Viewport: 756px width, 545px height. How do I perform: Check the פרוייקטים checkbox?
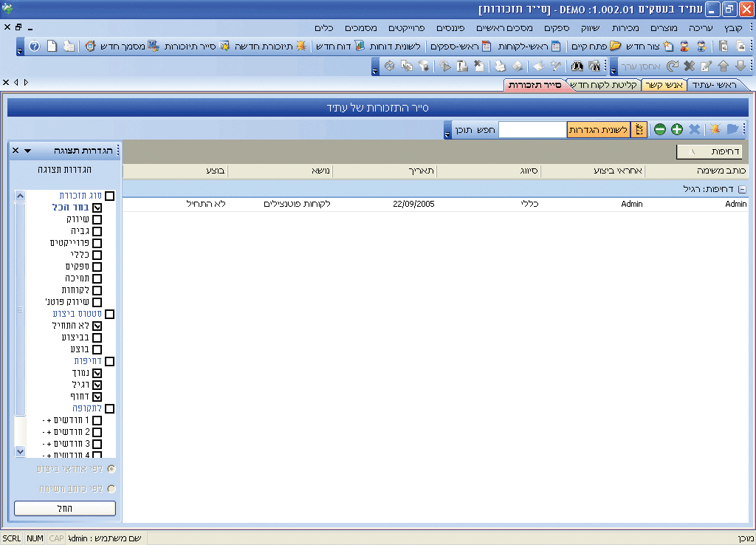(97, 243)
